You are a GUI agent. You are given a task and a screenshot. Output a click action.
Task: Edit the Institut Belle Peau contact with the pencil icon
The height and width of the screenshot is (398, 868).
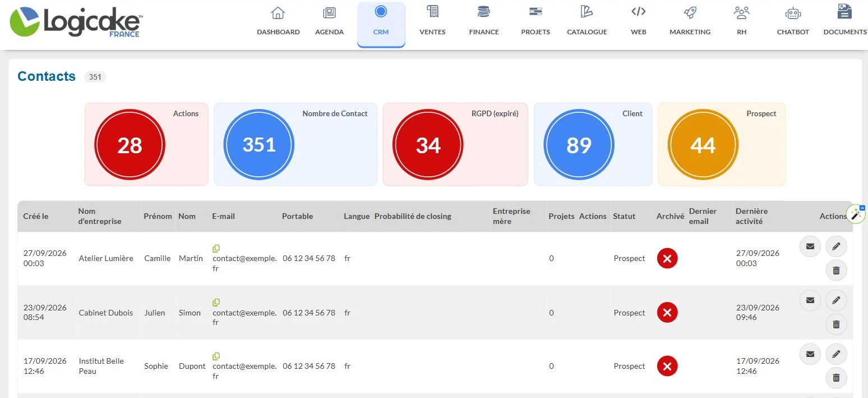pos(836,354)
